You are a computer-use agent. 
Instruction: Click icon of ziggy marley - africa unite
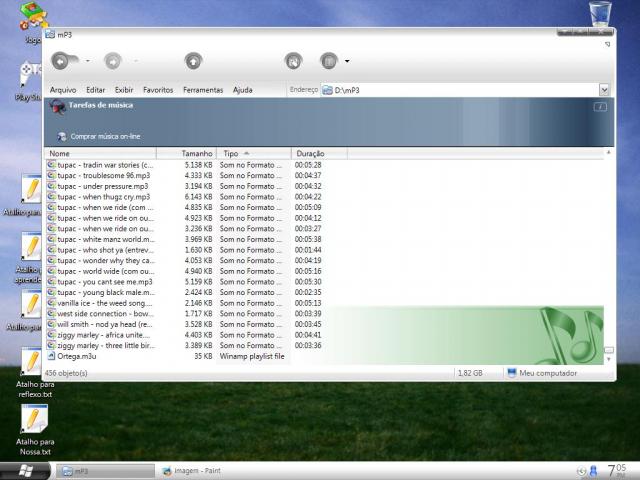pyautogui.click(x=51, y=335)
